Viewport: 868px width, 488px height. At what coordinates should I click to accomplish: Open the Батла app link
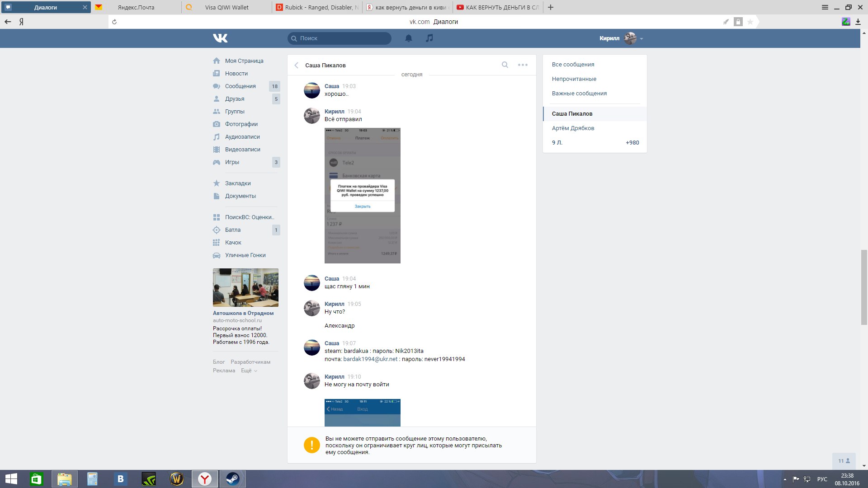(x=233, y=230)
